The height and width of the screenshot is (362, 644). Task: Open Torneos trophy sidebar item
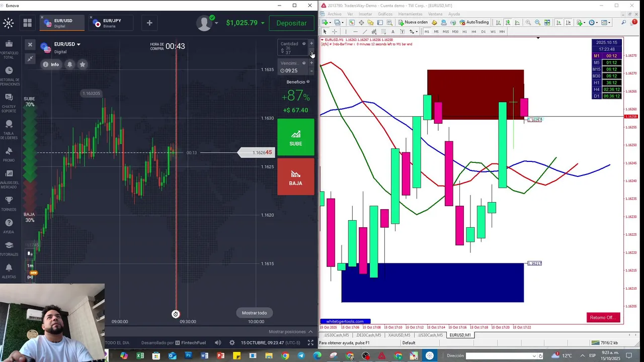click(9, 204)
